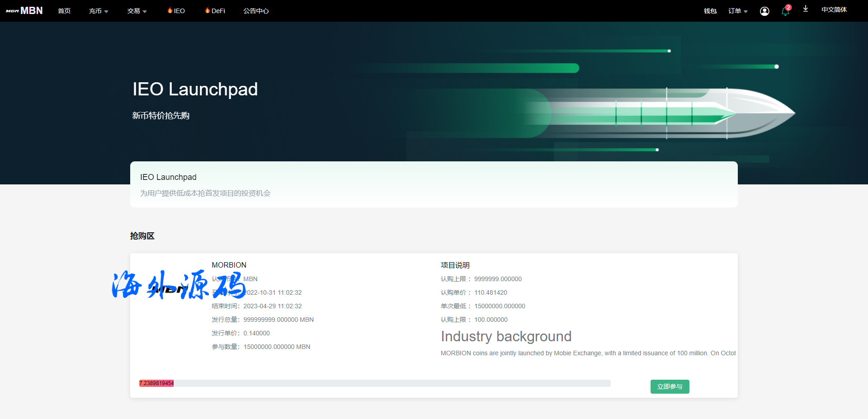Expand the 充币 deposit dropdown
868x419 pixels.
coord(98,11)
